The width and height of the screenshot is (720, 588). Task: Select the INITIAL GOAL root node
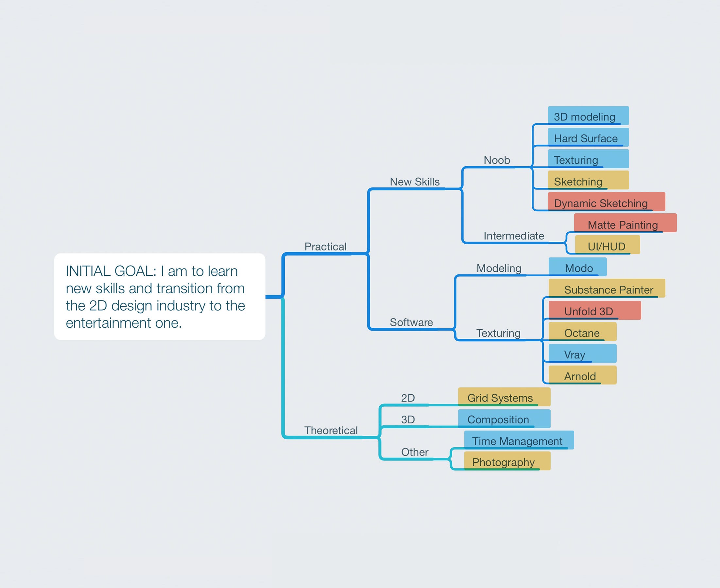click(x=159, y=296)
